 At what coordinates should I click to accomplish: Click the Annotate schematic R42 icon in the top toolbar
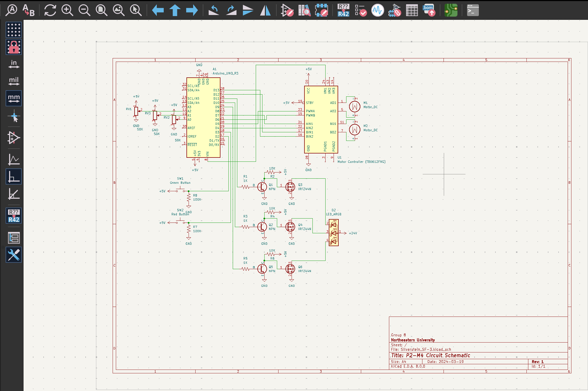pyautogui.click(x=343, y=10)
